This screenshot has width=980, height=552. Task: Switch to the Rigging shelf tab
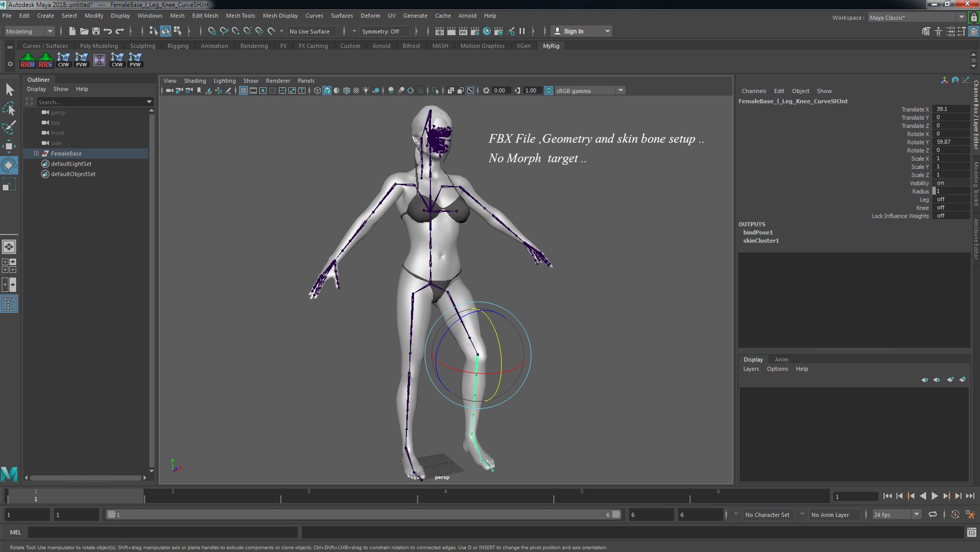(x=178, y=46)
